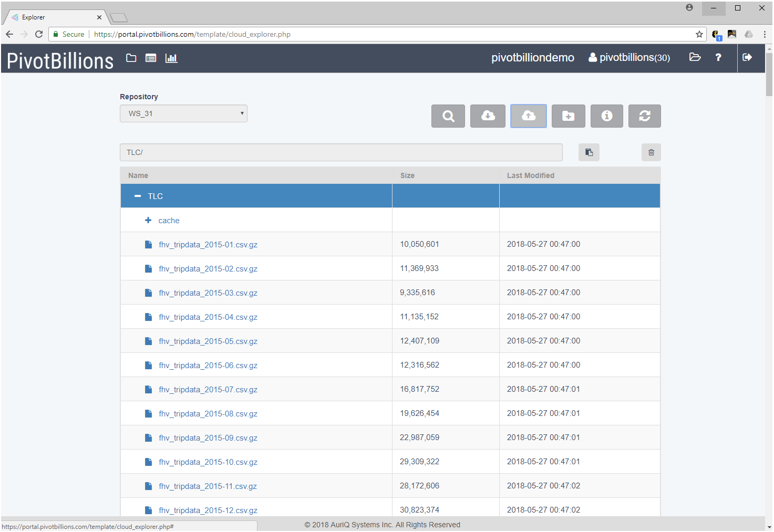Viewport: 774px width, 532px height.
Task: Open fhv_tripdata_2015-05.csv.gz file link
Action: pyautogui.click(x=208, y=341)
